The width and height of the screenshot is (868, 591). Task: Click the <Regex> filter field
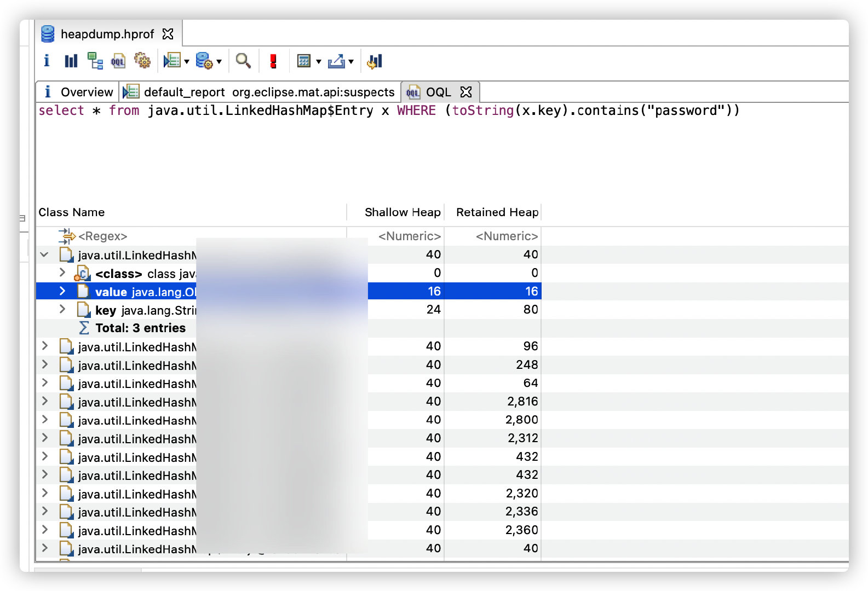click(102, 236)
